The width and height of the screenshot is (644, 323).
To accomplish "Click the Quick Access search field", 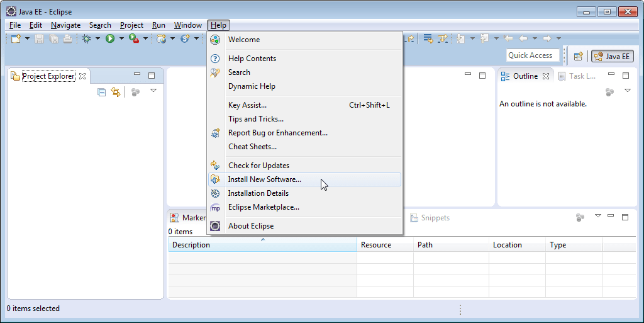I will click(x=533, y=55).
